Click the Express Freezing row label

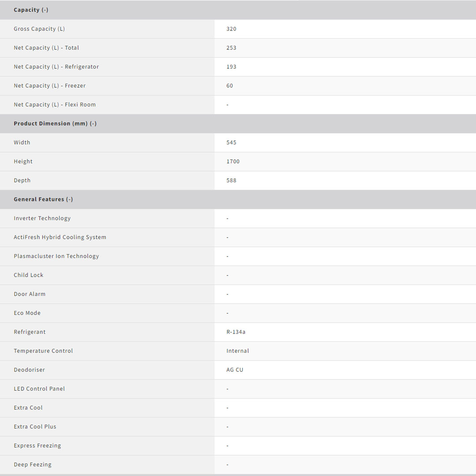click(x=37, y=446)
